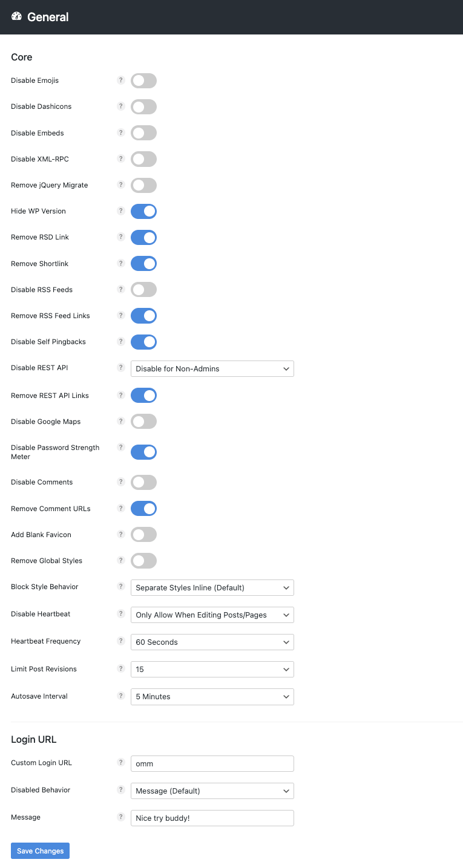Turn off the Hide WP Version switch

click(x=143, y=211)
